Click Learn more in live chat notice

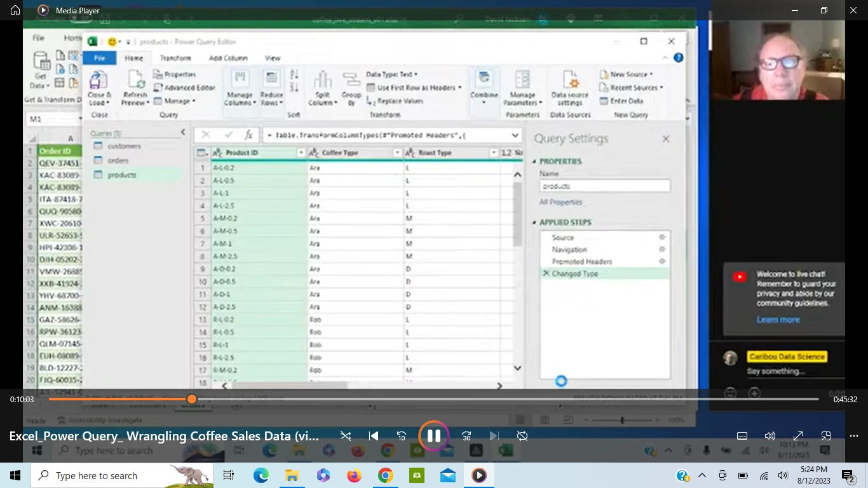pos(778,320)
